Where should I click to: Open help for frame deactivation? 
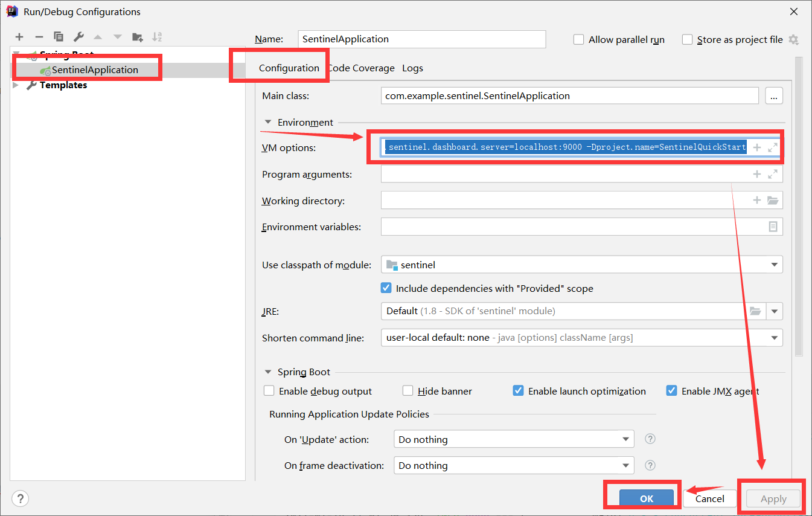click(650, 465)
